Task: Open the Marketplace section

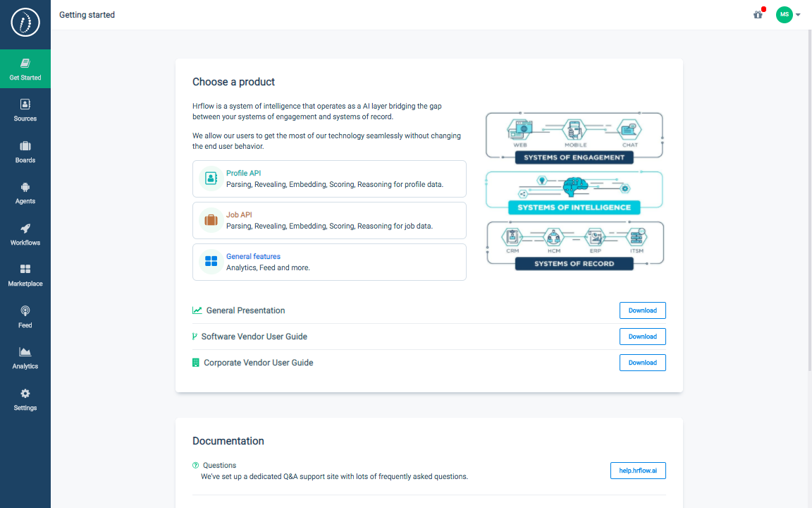Action: pyautogui.click(x=25, y=275)
